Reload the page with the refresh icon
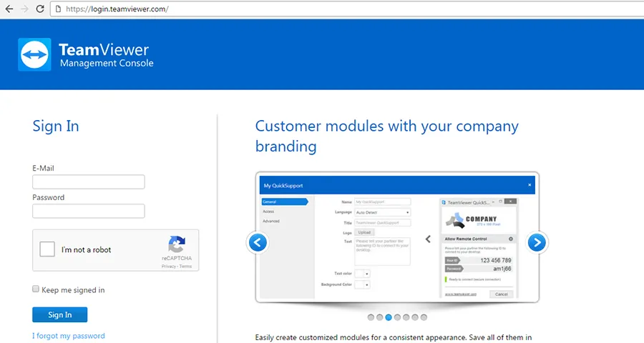 click(x=40, y=9)
